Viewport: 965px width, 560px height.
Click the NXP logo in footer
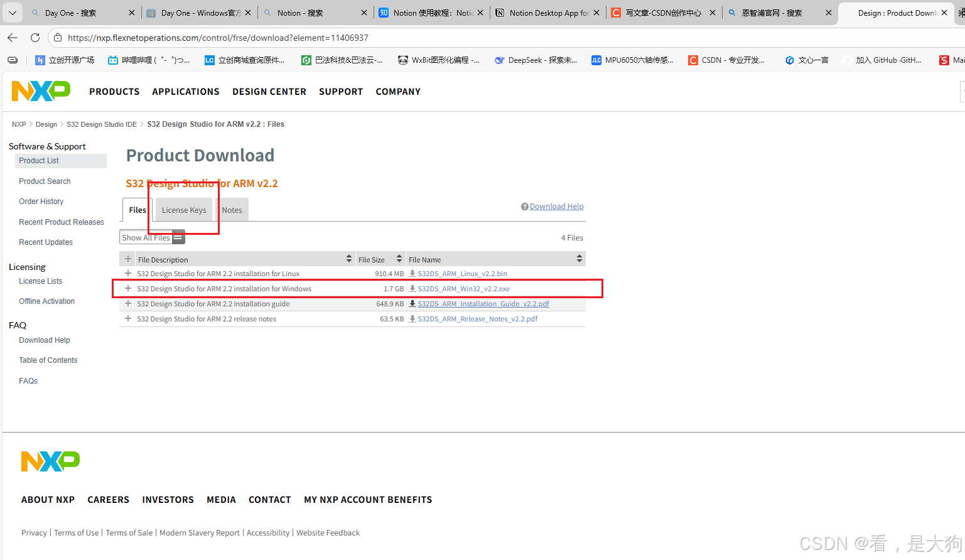[50, 461]
